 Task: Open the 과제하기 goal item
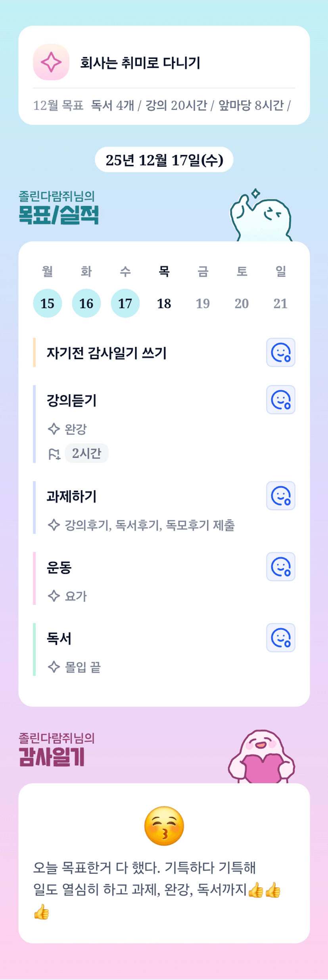click(x=72, y=496)
